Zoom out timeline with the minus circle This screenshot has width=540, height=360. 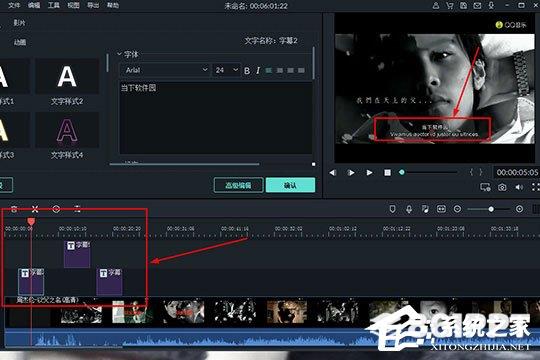457,209
